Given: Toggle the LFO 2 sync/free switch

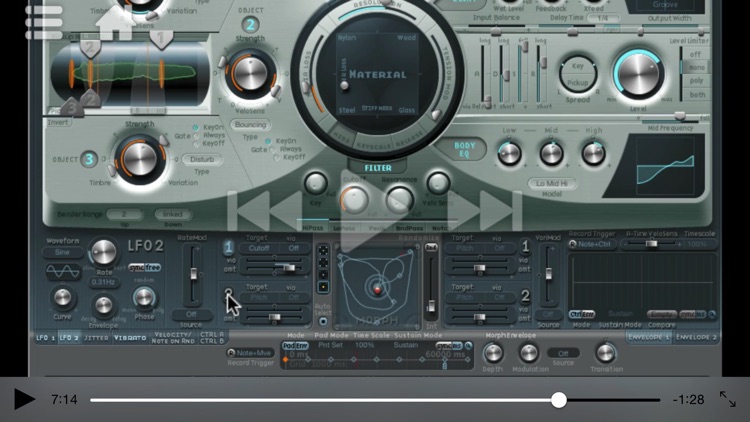Looking at the screenshot, I should click(144, 267).
